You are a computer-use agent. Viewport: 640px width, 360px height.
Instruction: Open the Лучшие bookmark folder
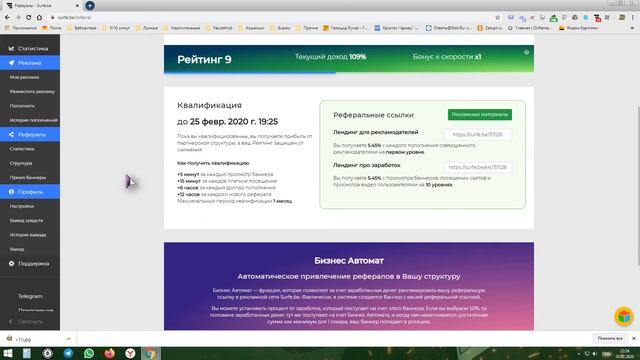pos(147,28)
